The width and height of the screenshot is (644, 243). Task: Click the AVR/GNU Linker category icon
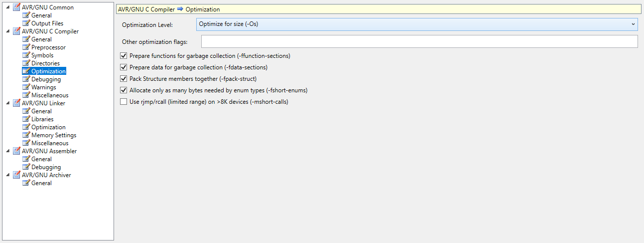click(16, 103)
